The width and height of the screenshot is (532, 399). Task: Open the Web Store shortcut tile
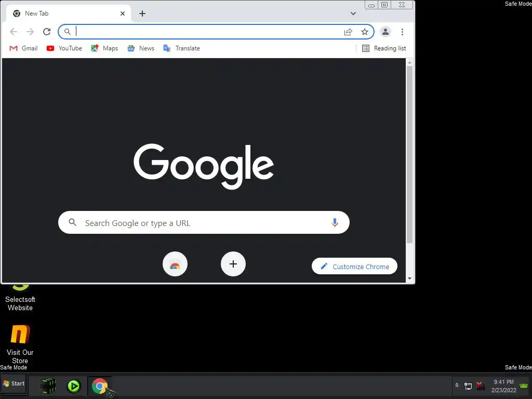coord(175,264)
